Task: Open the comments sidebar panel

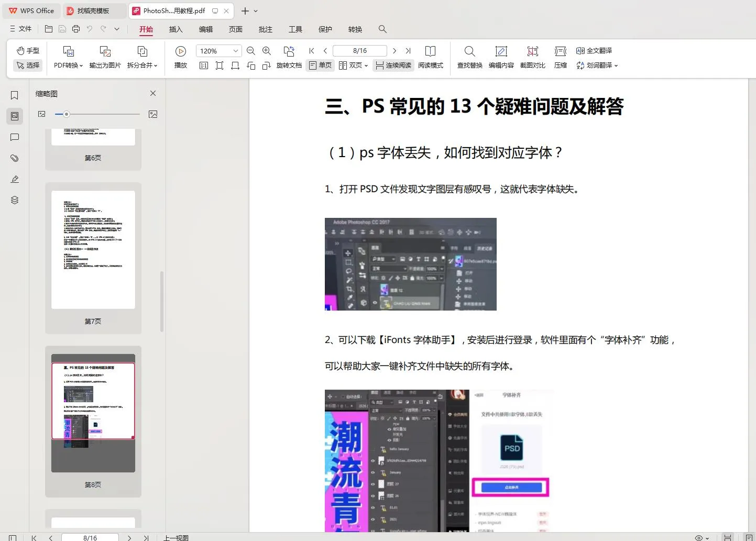Action: [15, 137]
